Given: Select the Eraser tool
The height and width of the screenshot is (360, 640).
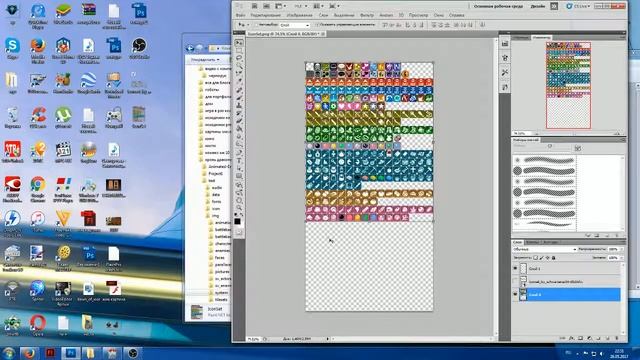Looking at the screenshot, I should click(239, 121).
